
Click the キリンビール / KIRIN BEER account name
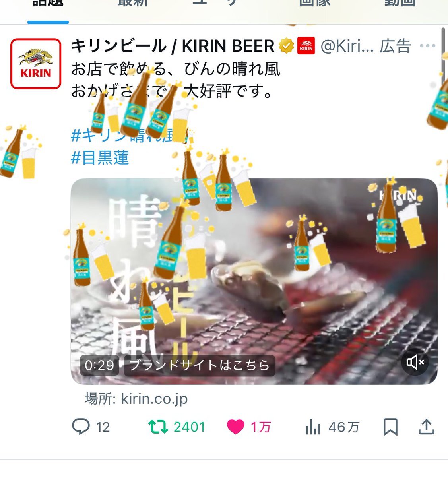click(x=173, y=46)
